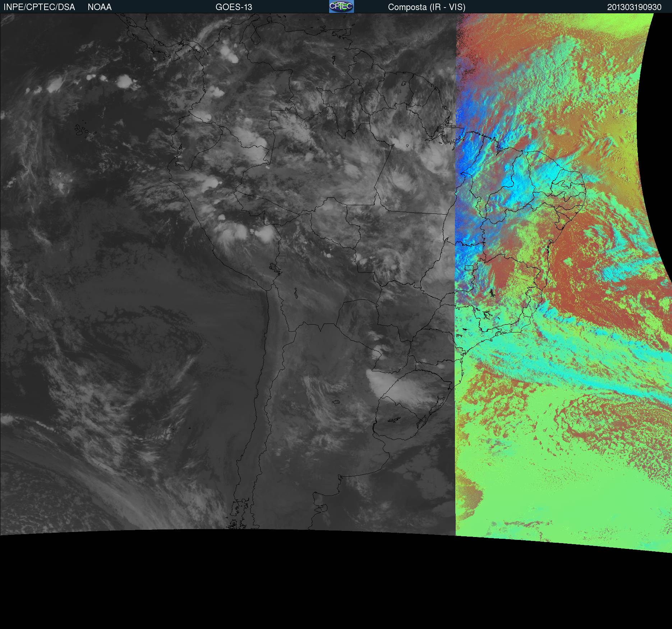Click the NOAA label in the header
The width and height of the screenshot is (672, 629).
click(100, 7)
